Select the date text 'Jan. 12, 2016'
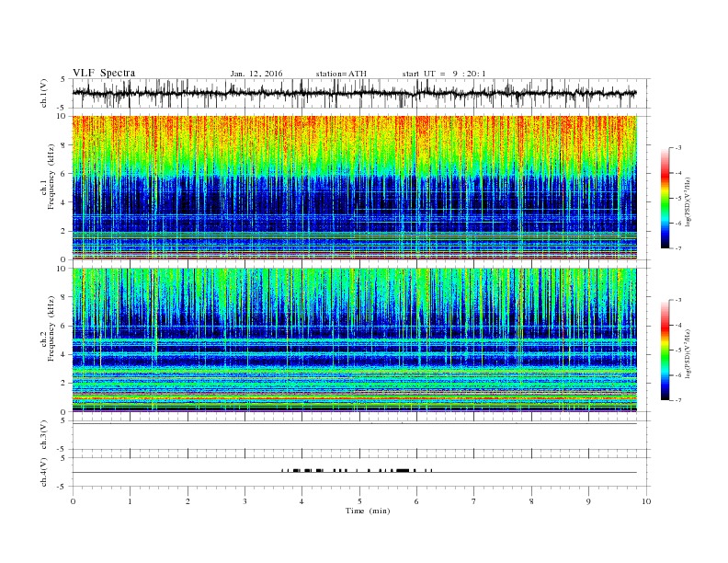This screenshot has width=728, height=563. [x=256, y=74]
